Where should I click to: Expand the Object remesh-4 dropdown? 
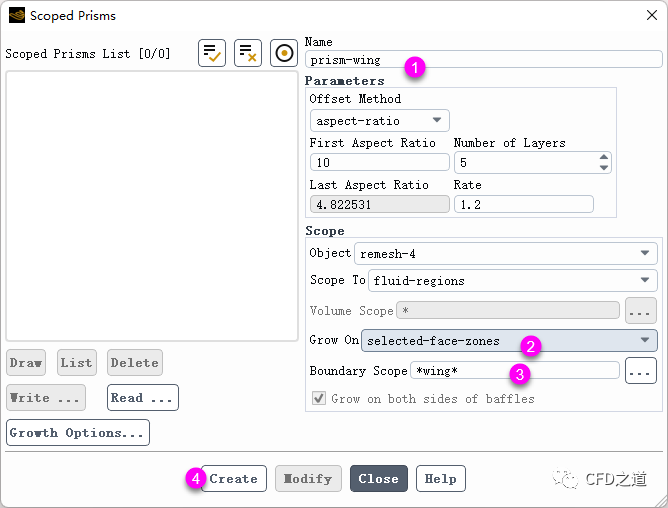505,254
